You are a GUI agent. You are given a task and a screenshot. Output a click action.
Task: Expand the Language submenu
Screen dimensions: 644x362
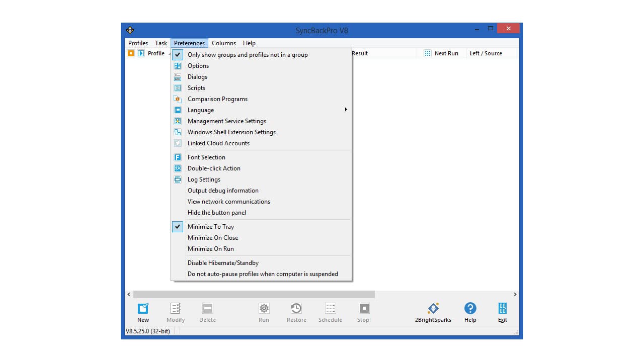click(201, 110)
